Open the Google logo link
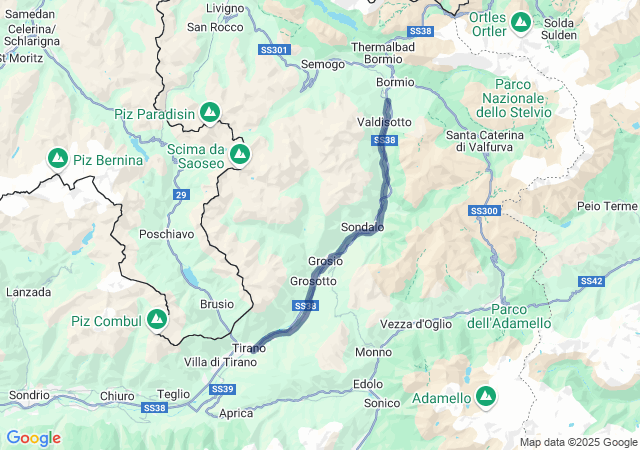Image resolution: width=640 pixels, height=450 pixels. coord(34,438)
